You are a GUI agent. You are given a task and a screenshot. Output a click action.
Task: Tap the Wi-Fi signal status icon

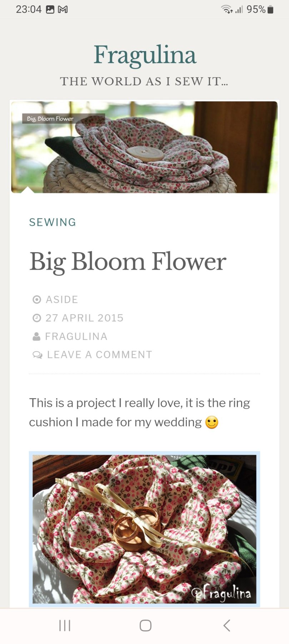coord(226,9)
